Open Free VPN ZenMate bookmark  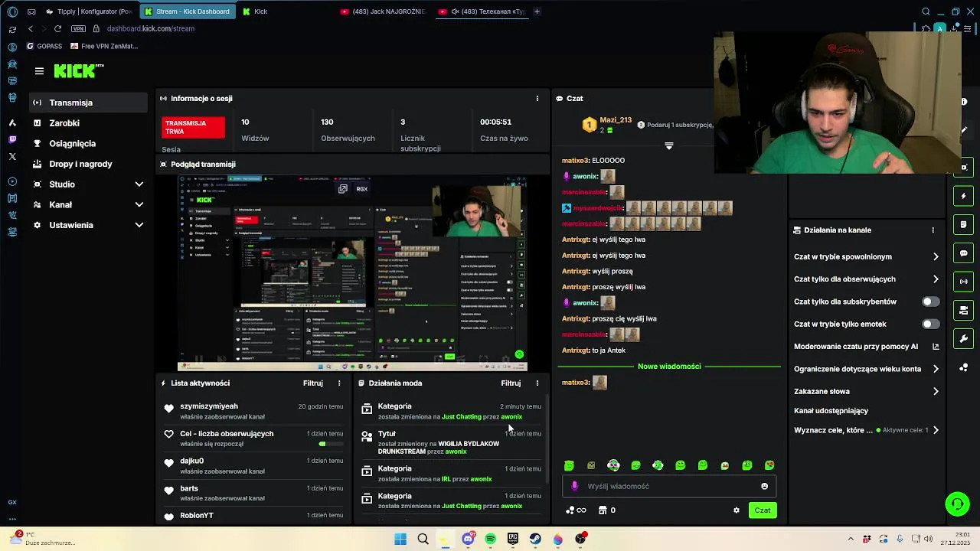coord(104,47)
